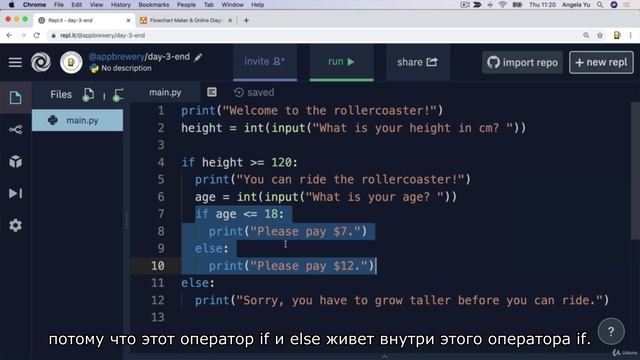Open the appbrewery user avatar
The width and height of the screenshot is (640, 360).
71,62
